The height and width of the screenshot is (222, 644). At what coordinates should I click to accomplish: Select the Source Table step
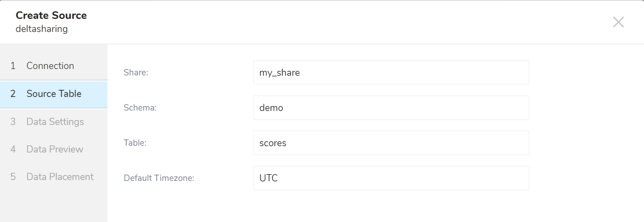(x=54, y=94)
